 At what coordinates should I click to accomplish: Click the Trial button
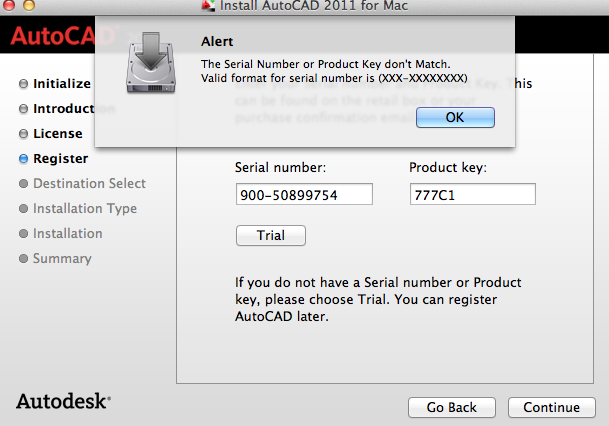pyautogui.click(x=271, y=235)
